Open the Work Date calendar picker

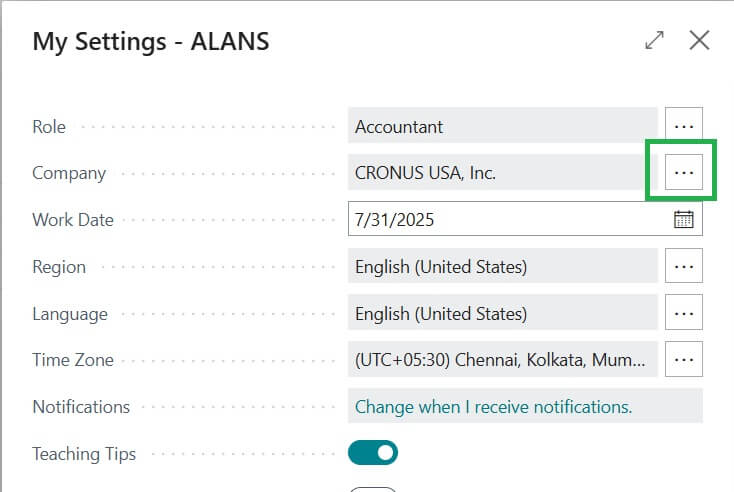point(684,220)
